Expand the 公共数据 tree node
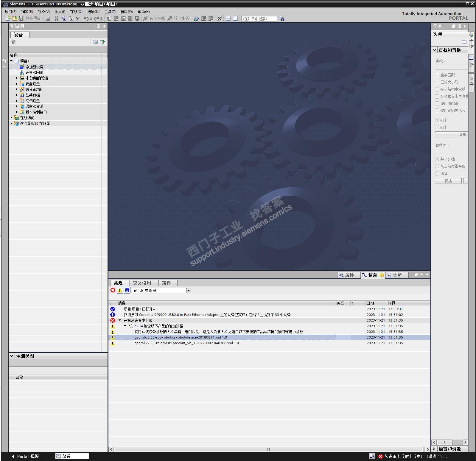The width and height of the screenshot is (476, 461). [x=17, y=95]
